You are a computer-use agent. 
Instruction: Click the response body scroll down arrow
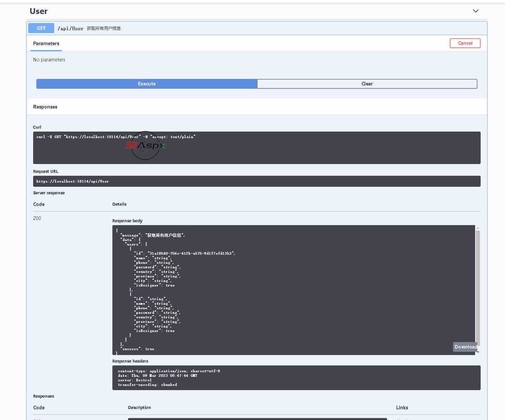pos(478,352)
